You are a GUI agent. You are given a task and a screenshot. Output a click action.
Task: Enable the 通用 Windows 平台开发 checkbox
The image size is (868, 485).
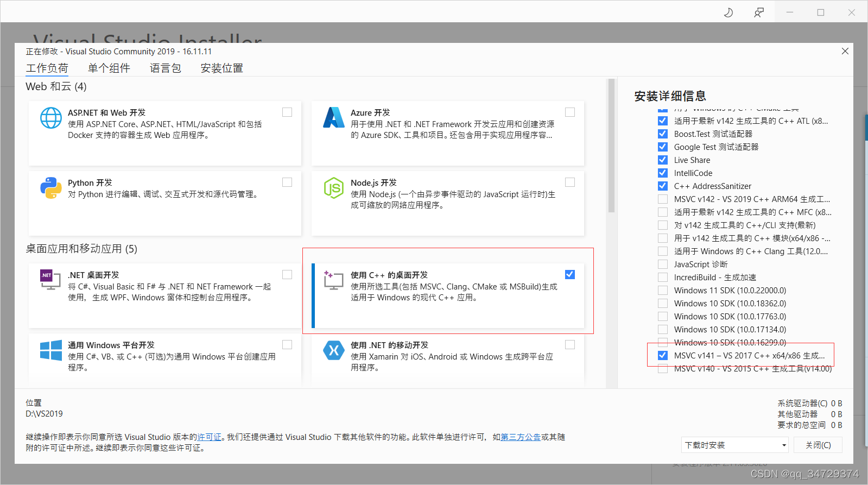pyautogui.click(x=287, y=344)
